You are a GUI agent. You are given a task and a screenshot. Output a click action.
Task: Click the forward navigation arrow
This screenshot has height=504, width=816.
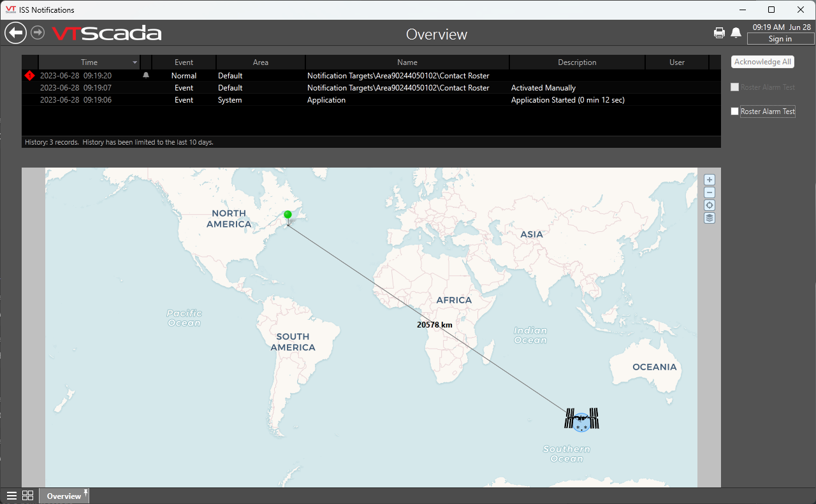(x=38, y=32)
